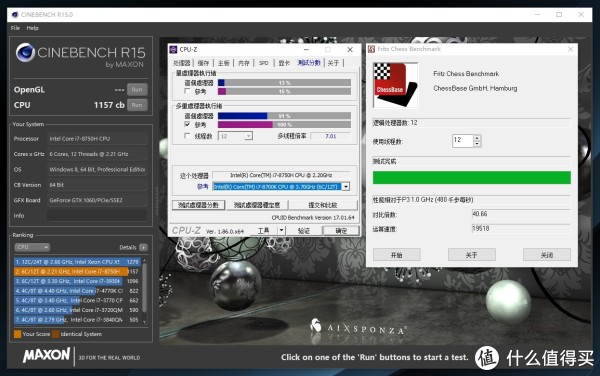Increase thread count stepper in Fritz benchmark

point(477,138)
